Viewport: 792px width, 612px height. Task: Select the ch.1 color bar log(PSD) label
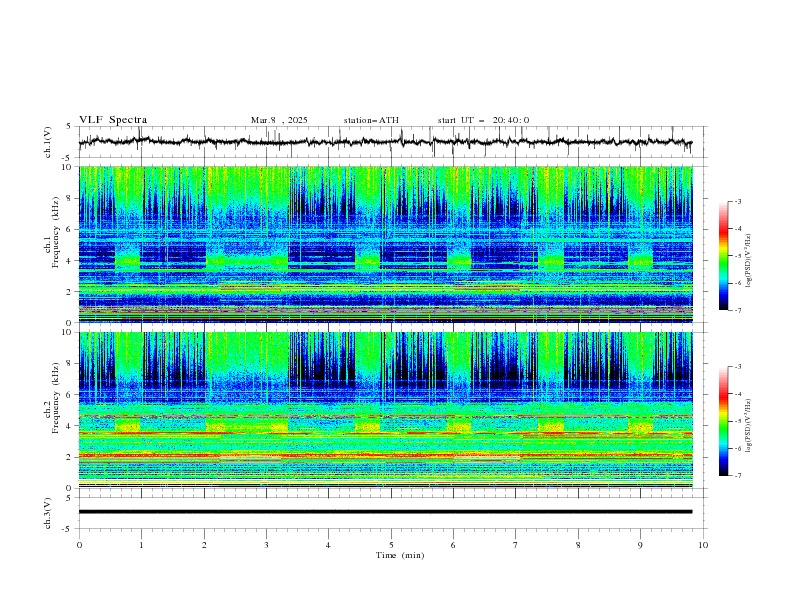click(x=748, y=260)
